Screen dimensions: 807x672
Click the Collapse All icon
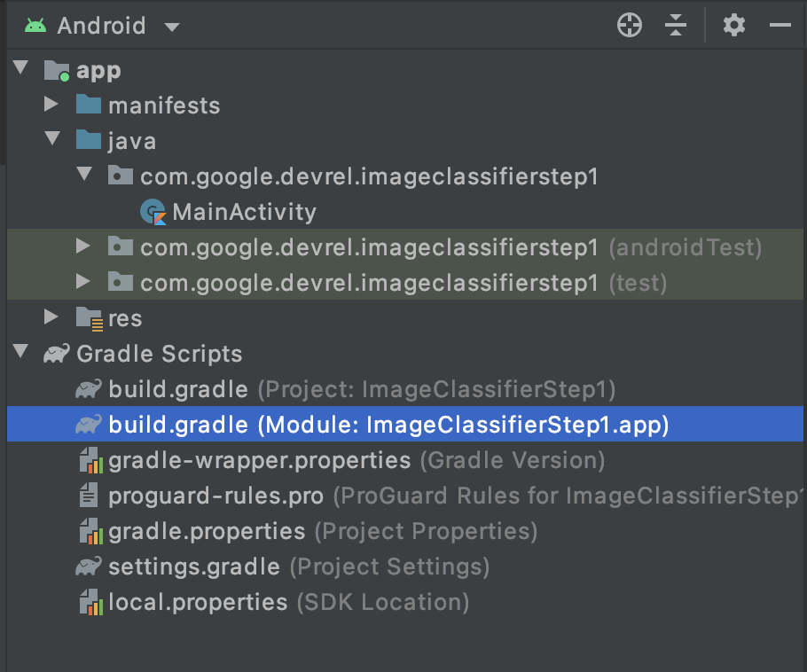[x=676, y=25]
